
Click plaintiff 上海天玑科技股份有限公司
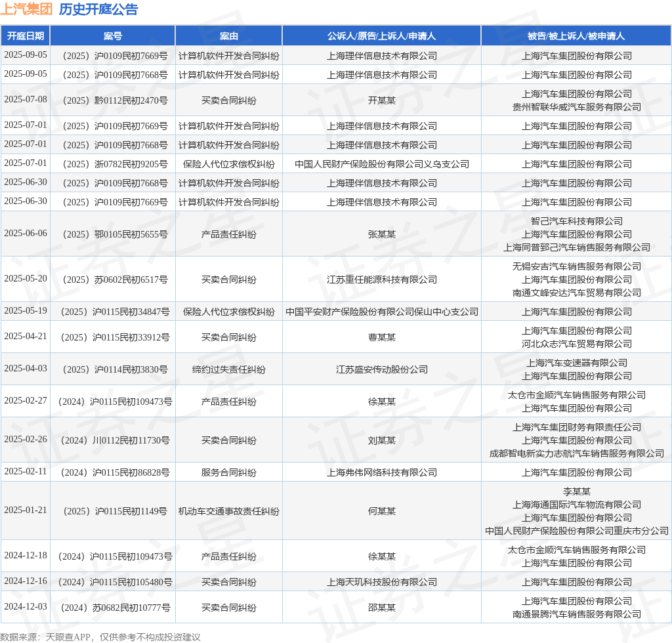pyautogui.click(x=381, y=583)
